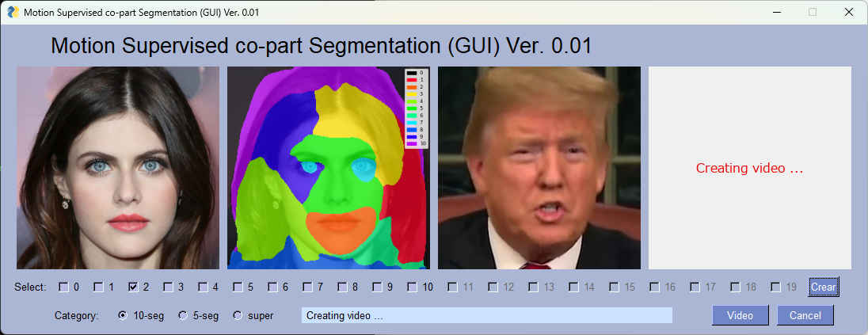Click the driving video frame thumbnail
The width and height of the screenshot is (868, 335).
539,168
